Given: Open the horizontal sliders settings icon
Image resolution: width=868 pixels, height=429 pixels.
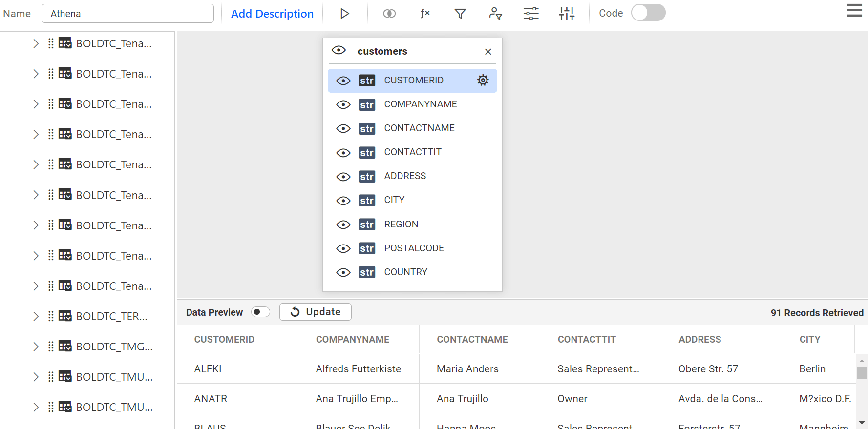Looking at the screenshot, I should [x=531, y=14].
